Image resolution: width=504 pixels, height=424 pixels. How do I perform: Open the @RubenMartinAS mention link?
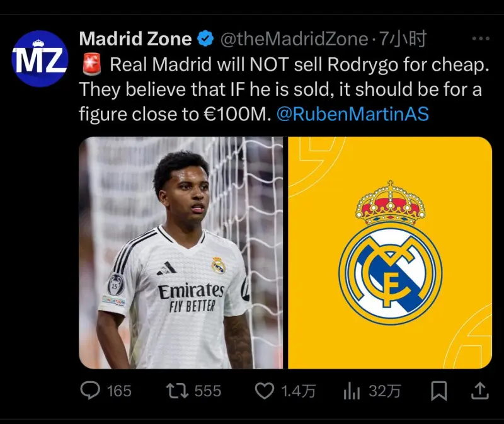[353, 114]
